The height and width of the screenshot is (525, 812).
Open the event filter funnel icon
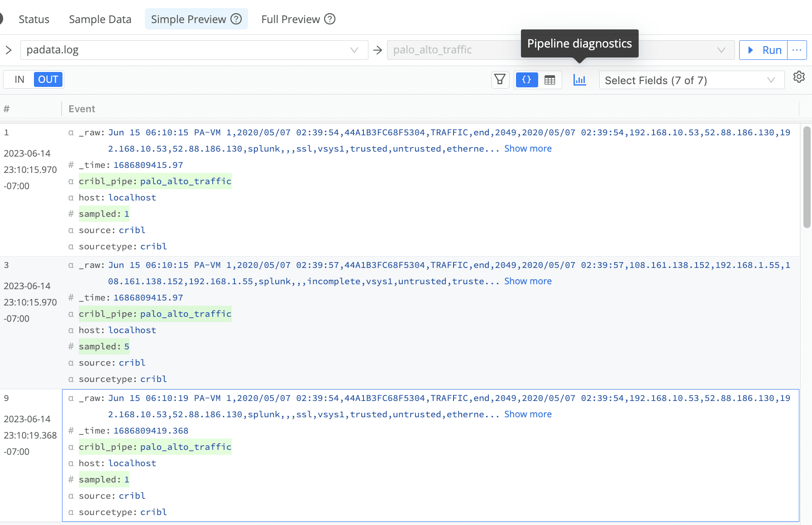coord(500,80)
